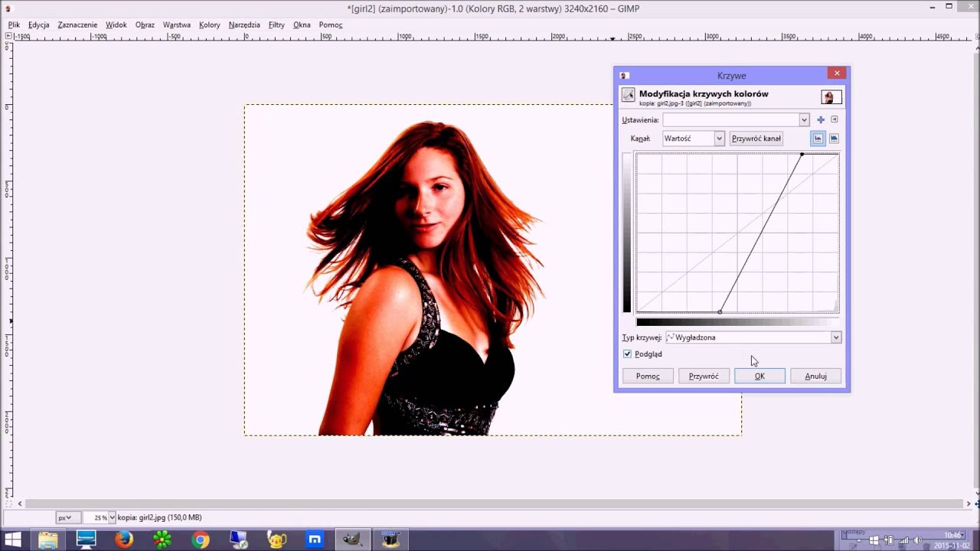Open File Explorer from taskbar
Screen dimensions: 980x551
click(47, 540)
